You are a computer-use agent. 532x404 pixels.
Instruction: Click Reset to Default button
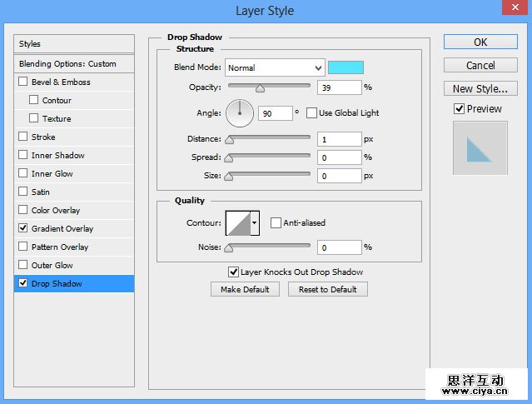tap(327, 289)
